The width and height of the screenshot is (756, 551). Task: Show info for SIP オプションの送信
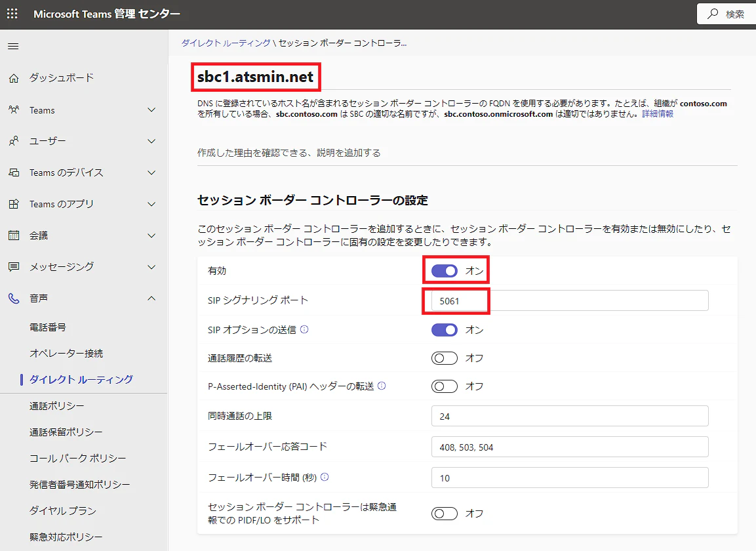[x=304, y=329]
